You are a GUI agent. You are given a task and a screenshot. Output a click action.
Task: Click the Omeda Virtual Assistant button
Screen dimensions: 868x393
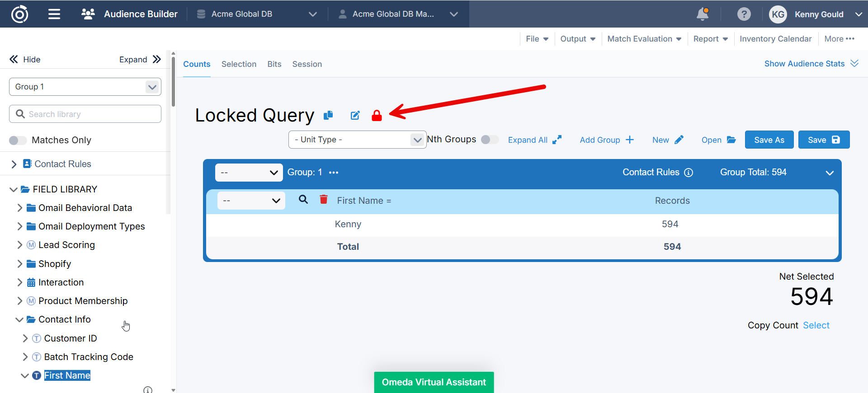tap(434, 382)
